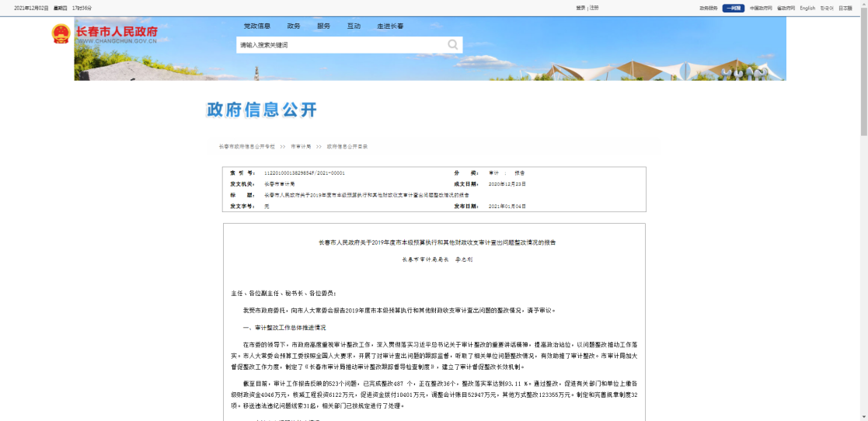Click the national emblem logo

61,34
